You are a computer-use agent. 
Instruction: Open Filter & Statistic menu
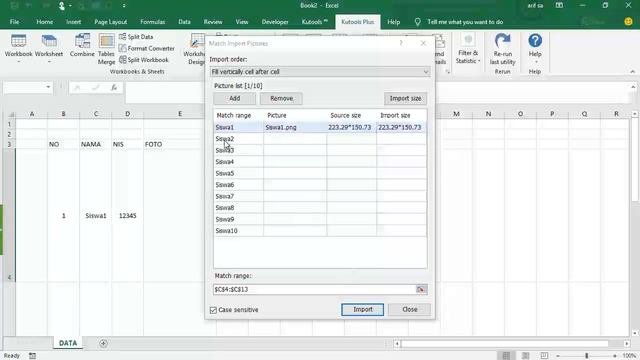[x=468, y=49]
